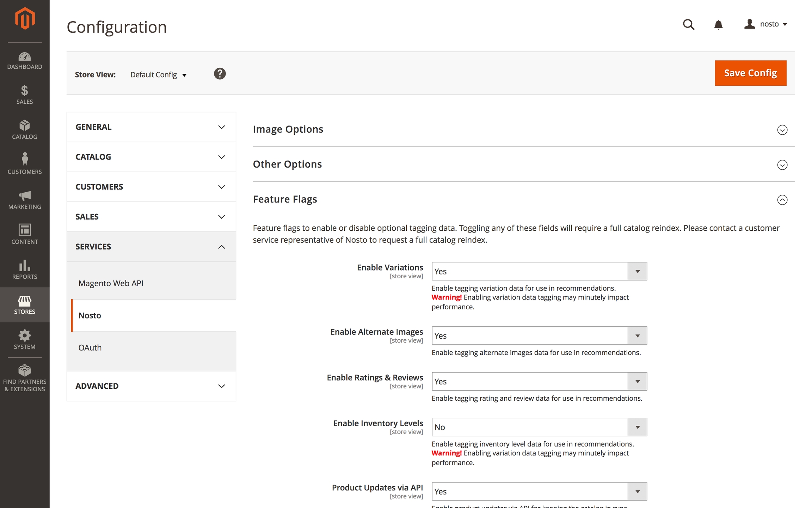The image size is (812, 508).
Task: Click the search magnifier icon
Action: [688, 25]
